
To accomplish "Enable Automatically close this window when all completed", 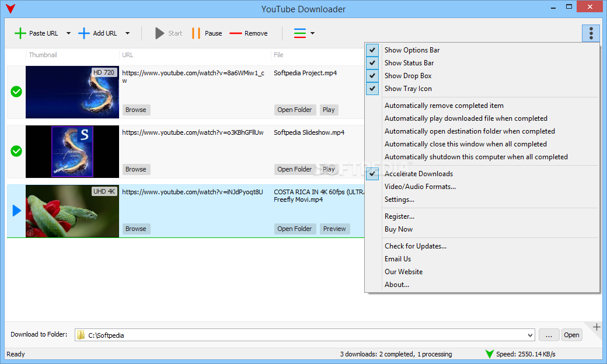I will (482, 144).
